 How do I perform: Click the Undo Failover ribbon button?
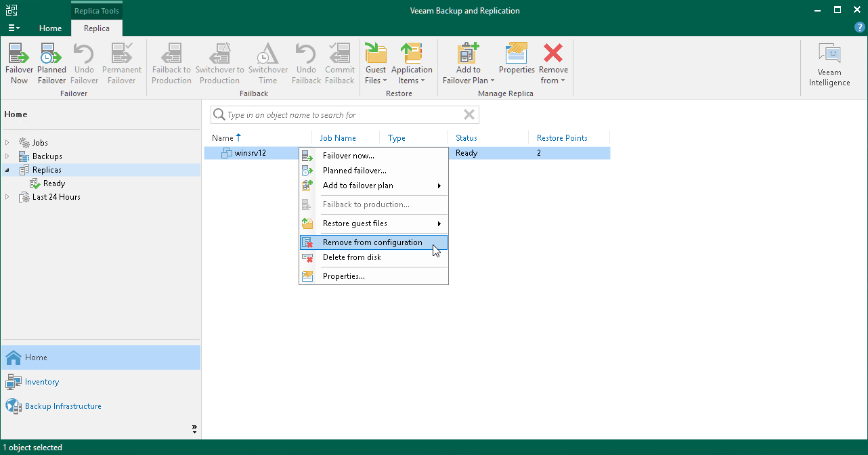tap(84, 64)
